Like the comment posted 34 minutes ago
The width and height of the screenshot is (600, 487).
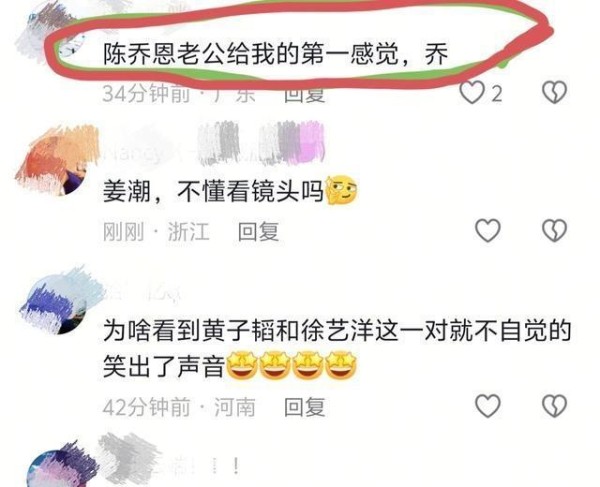coord(471,93)
